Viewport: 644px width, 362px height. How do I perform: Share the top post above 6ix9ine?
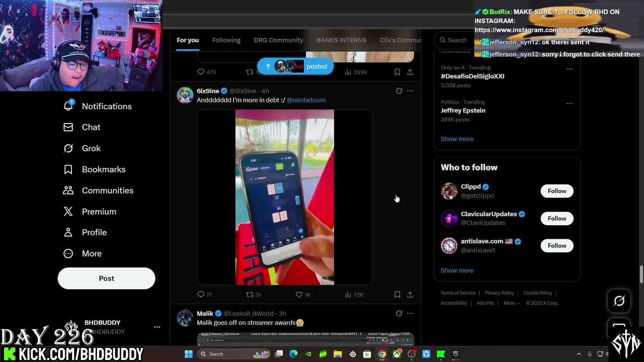(410, 72)
